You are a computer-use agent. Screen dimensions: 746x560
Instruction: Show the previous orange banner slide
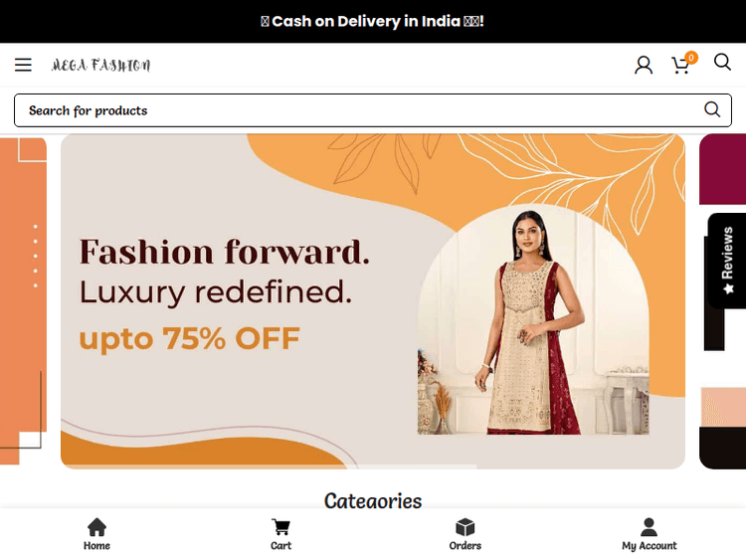tap(23, 301)
